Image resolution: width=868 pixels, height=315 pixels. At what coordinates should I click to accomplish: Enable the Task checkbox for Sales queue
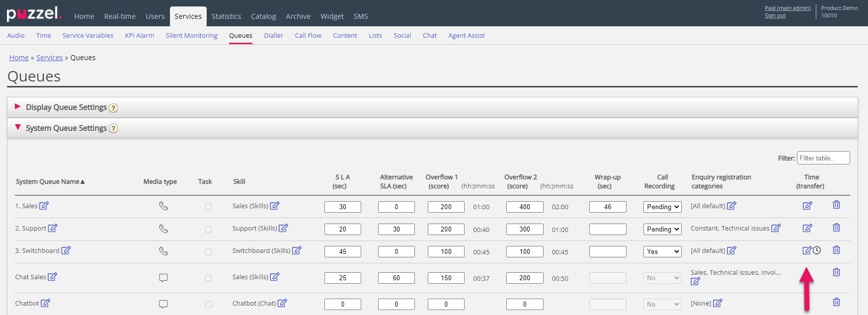(x=208, y=207)
